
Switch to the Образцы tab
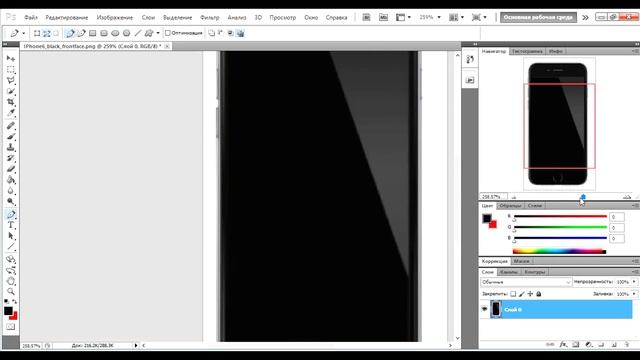[x=510, y=206]
